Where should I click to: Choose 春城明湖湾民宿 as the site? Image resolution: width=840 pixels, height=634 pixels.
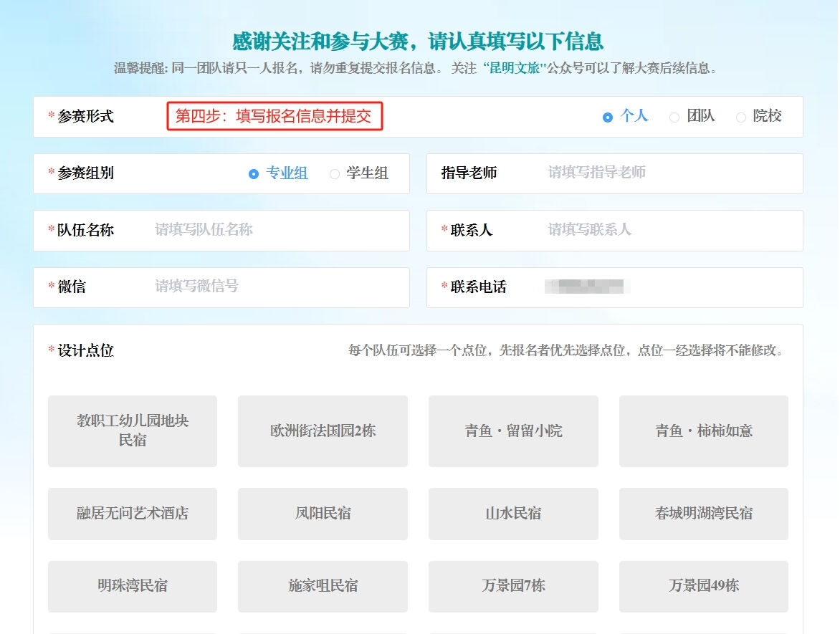tap(703, 514)
